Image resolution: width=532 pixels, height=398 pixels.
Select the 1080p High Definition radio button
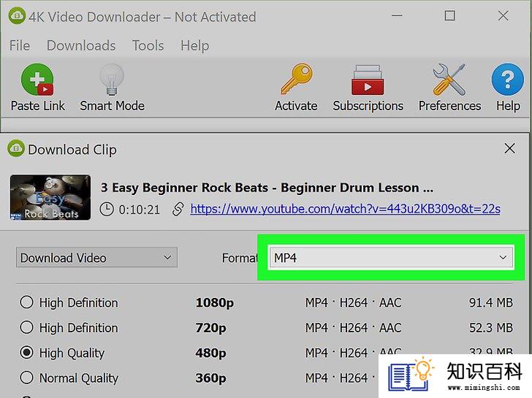point(27,302)
